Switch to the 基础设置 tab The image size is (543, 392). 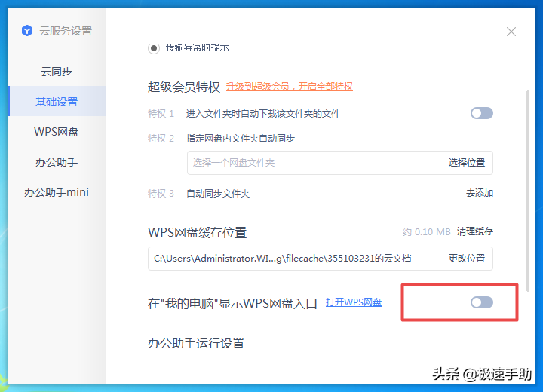click(57, 102)
